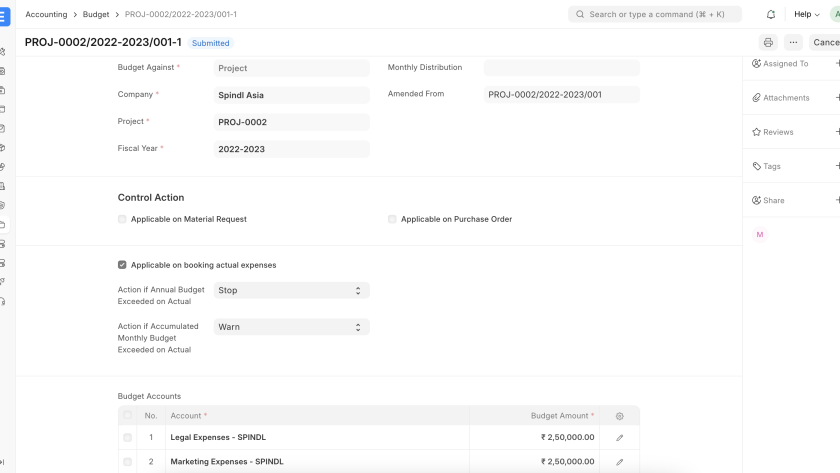Toggle Applicable on Material Request checkbox

pyautogui.click(x=122, y=219)
